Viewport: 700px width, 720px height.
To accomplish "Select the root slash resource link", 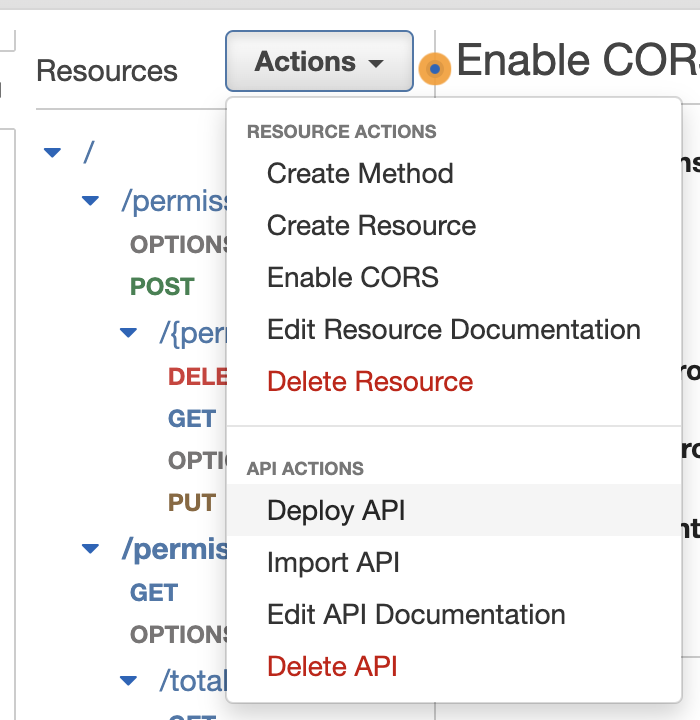I will tap(89, 153).
